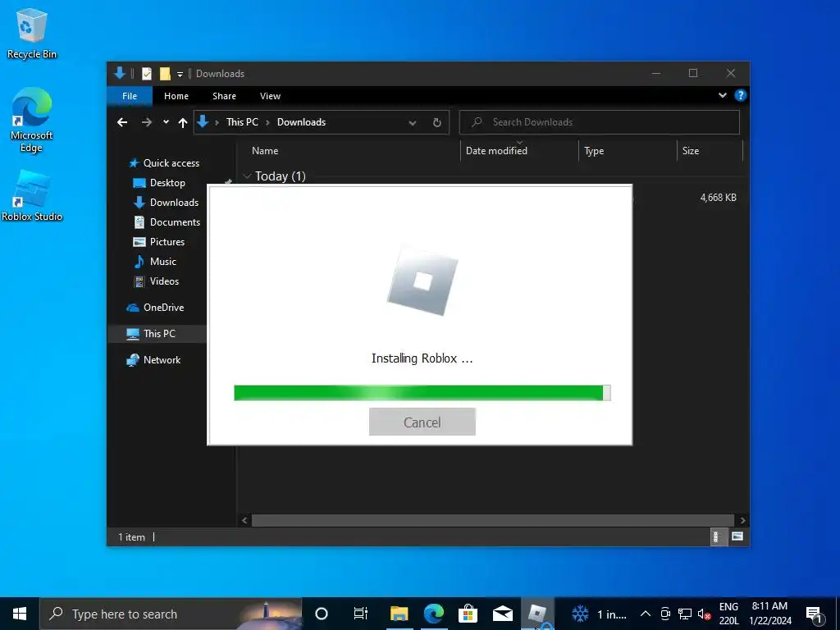840x630 pixels.
Task: Collapse the Today (1) group
Action: tap(247, 176)
